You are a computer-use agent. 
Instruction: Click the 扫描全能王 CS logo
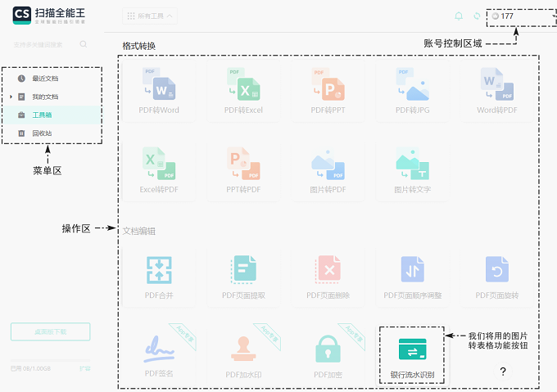click(49, 16)
